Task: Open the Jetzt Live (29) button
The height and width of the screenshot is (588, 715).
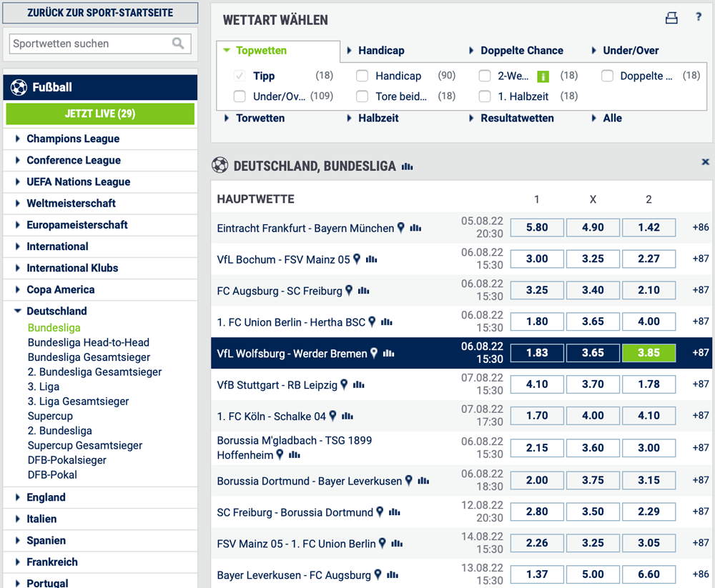Action: (x=100, y=114)
